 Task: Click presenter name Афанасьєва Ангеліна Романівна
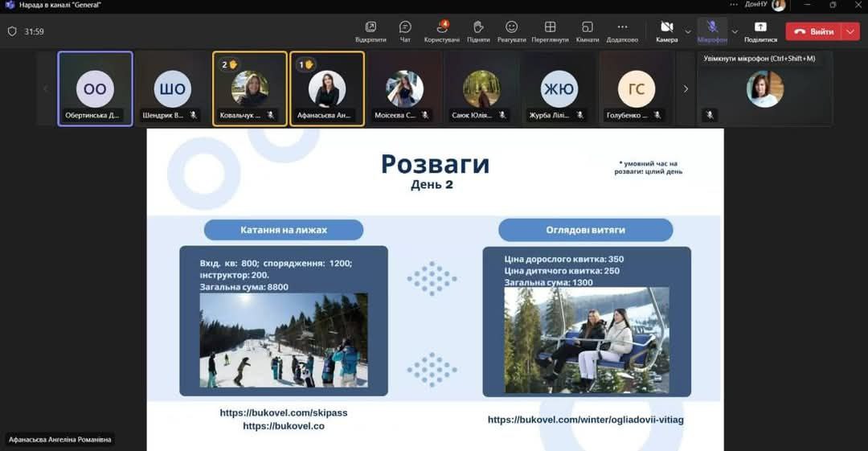59,440
